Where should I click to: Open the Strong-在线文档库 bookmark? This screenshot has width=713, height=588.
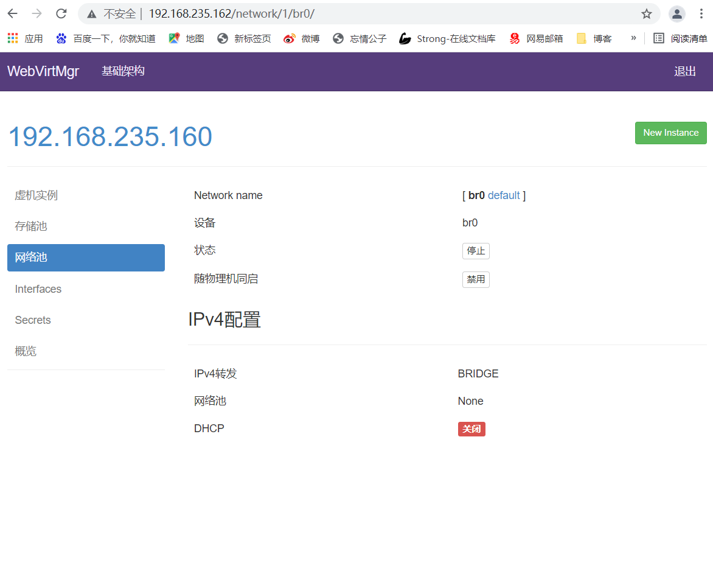pyautogui.click(x=447, y=39)
